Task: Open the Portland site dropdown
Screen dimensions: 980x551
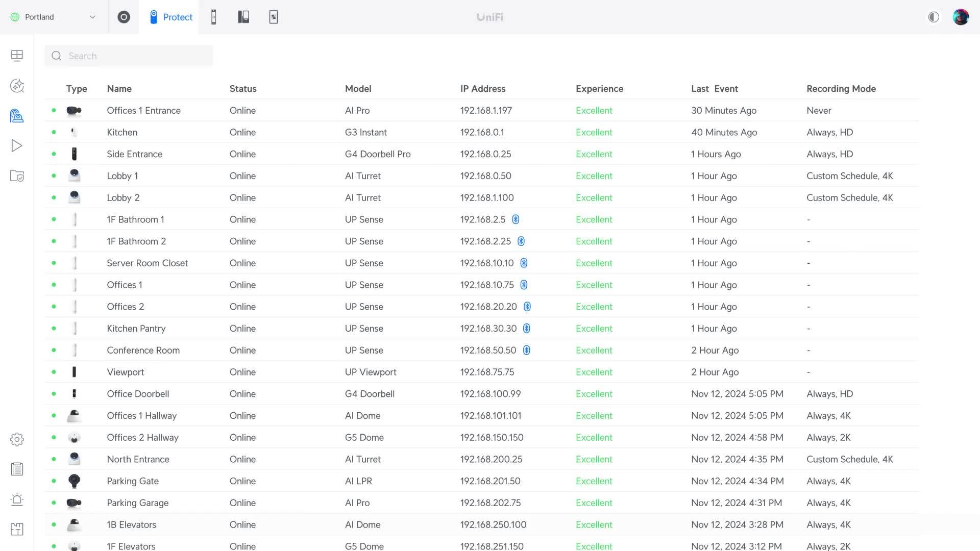Action: pyautogui.click(x=53, y=17)
